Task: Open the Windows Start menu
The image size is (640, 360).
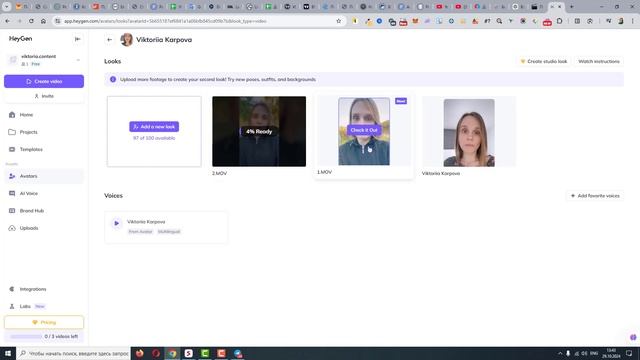Action: [8, 353]
